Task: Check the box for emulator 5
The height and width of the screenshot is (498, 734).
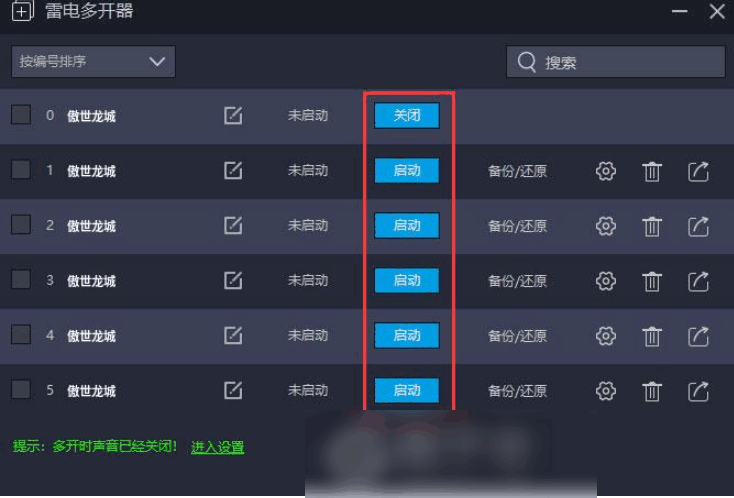Action: (21, 389)
